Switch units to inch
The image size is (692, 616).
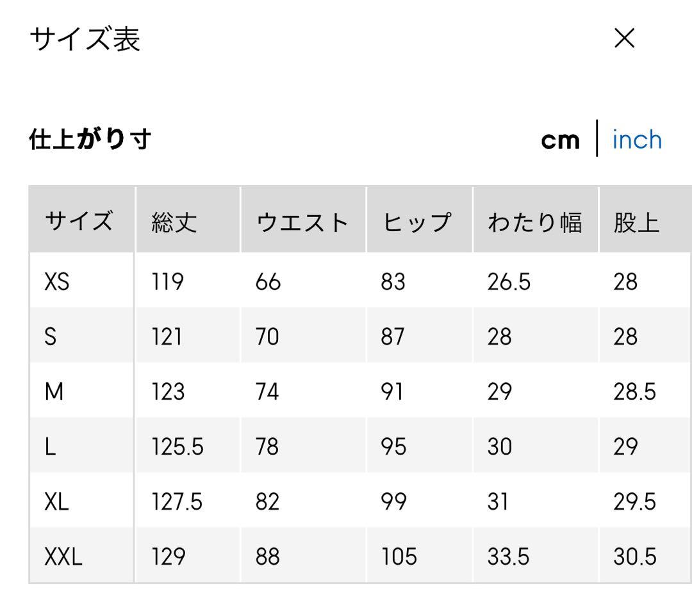click(636, 140)
